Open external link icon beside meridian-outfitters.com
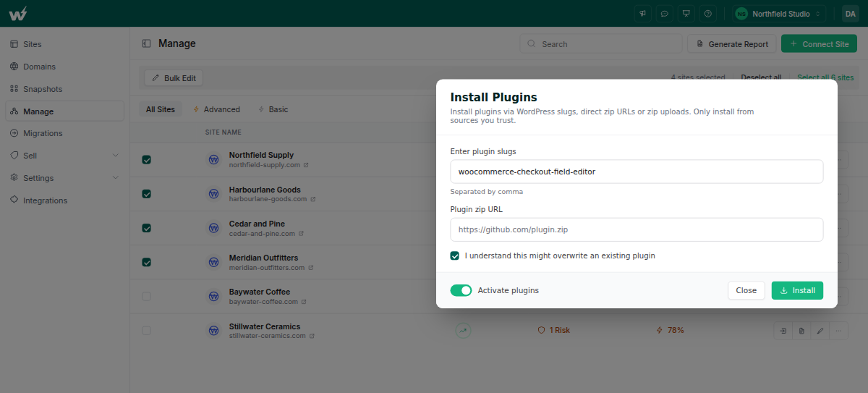This screenshot has height=393, width=868. [x=311, y=268]
